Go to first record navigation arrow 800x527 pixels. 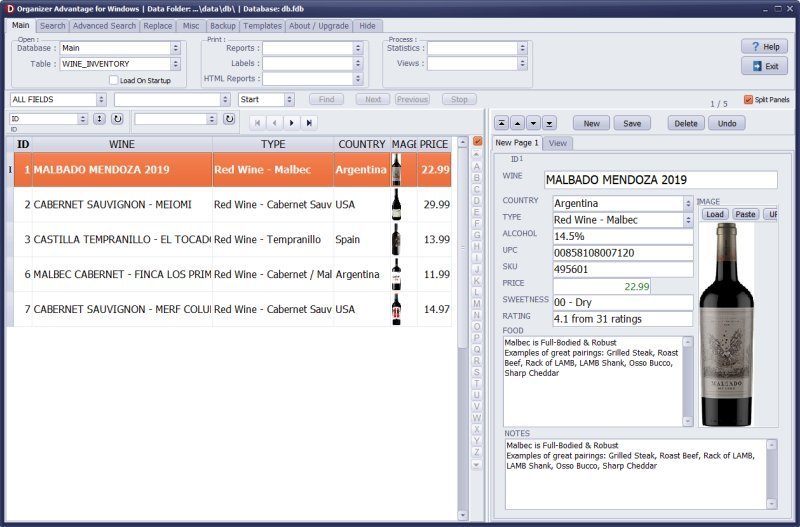point(257,123)
